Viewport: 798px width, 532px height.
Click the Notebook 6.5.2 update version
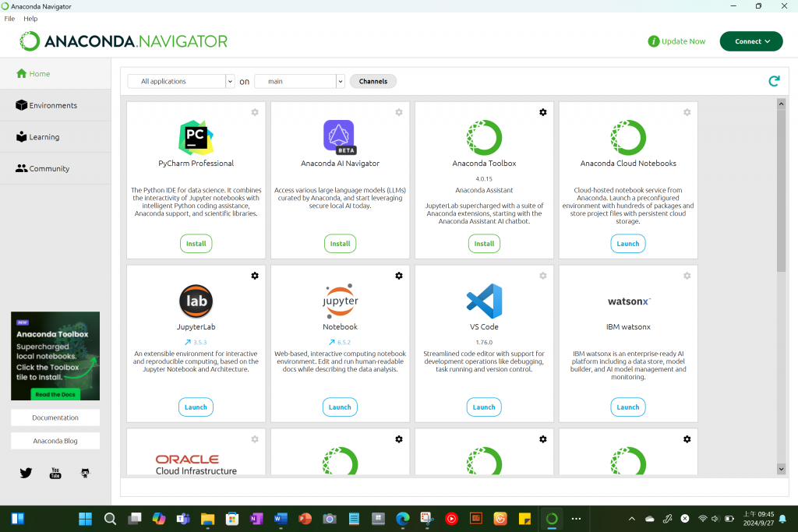click(340, 342)
